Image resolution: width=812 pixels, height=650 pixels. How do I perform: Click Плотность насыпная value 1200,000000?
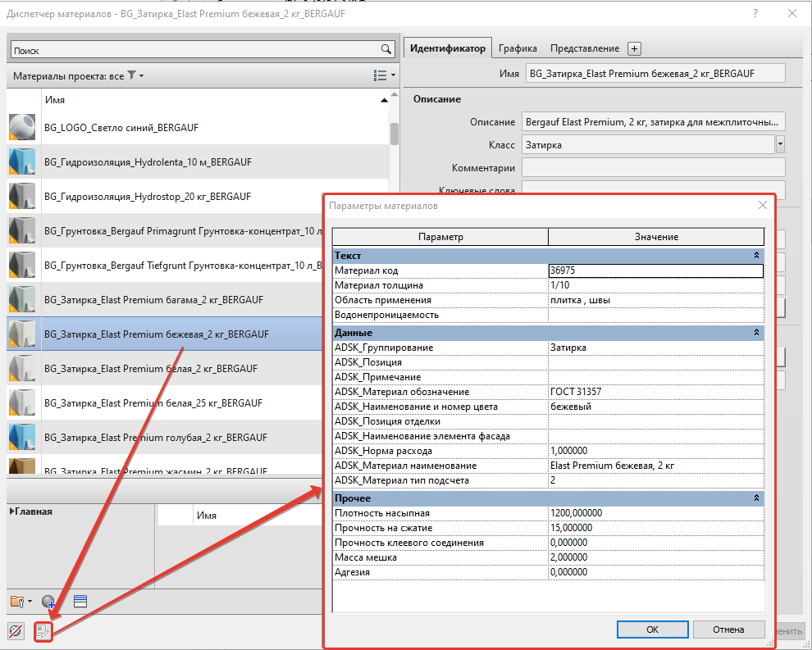[x=655, y=513]
